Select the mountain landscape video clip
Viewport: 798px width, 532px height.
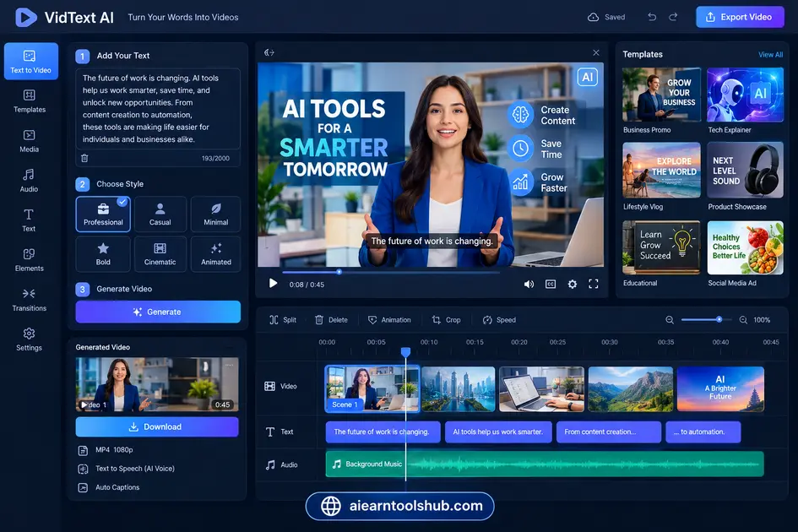pos(631,388)
